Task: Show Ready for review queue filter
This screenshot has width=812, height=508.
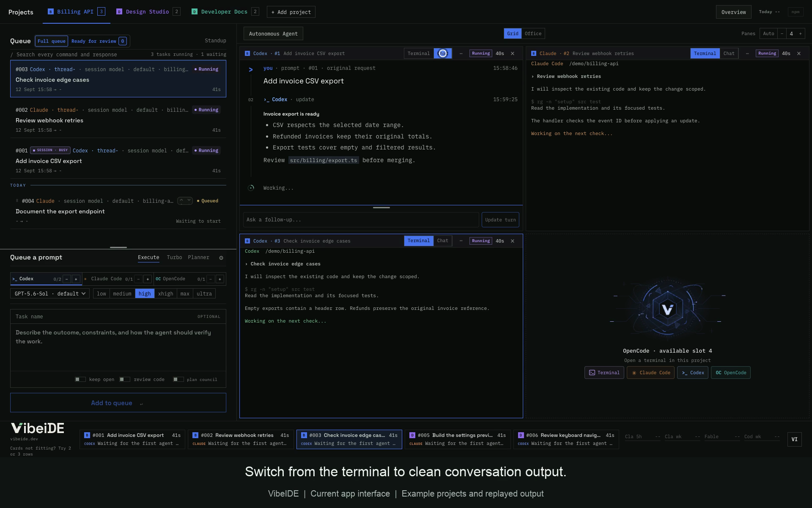Action: point(99,41)
